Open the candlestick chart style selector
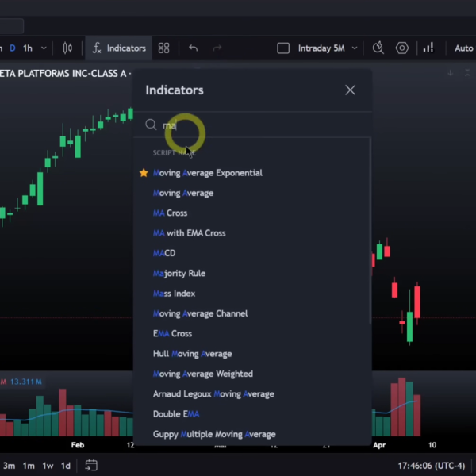Image resolution: width=476 pixels, height=476 pixels. point(67,48)
